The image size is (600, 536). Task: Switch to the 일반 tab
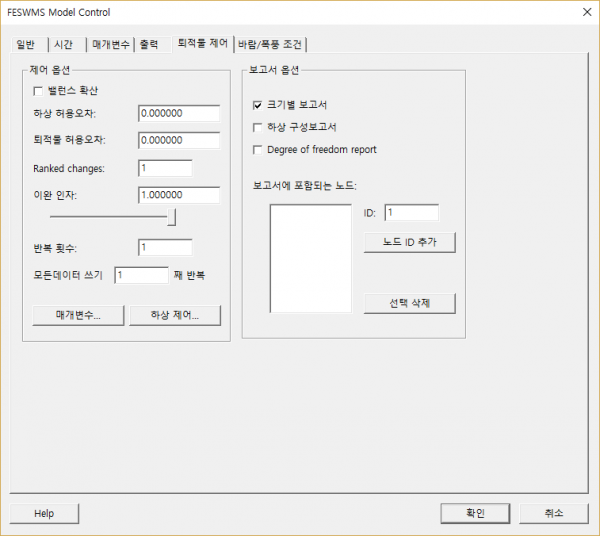point(29,44)
